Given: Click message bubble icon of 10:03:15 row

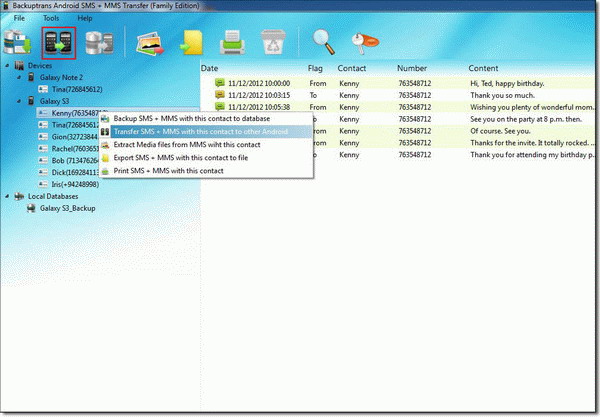Looking at the screenshot, I should coord(220,94).
